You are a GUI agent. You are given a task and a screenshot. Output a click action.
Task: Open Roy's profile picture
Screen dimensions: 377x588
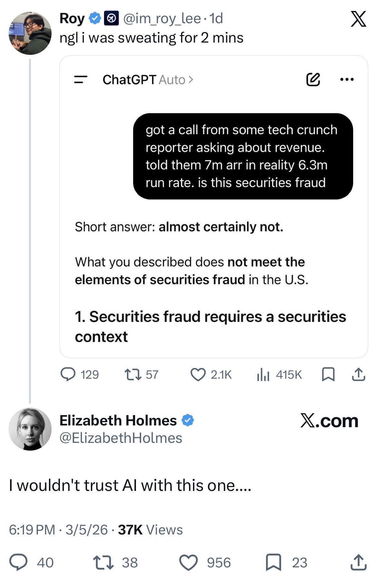[30, 33]
